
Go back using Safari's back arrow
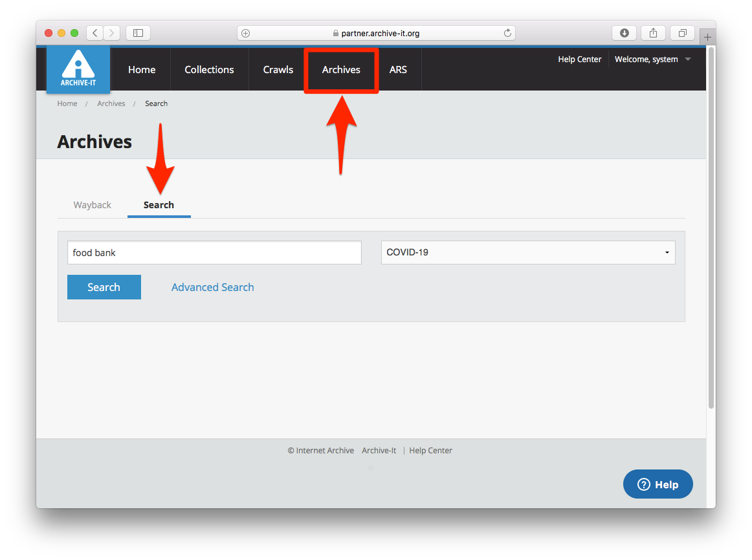point(95,33)
